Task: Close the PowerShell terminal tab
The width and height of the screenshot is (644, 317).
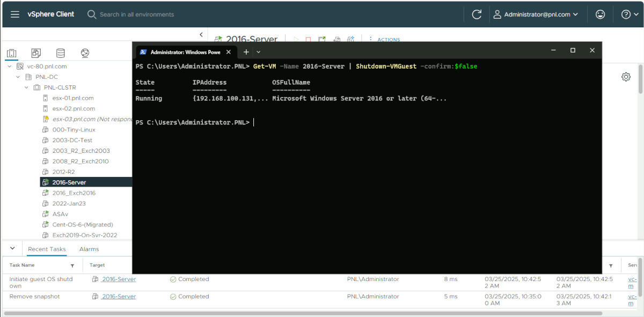Action: tap(228, 52)
